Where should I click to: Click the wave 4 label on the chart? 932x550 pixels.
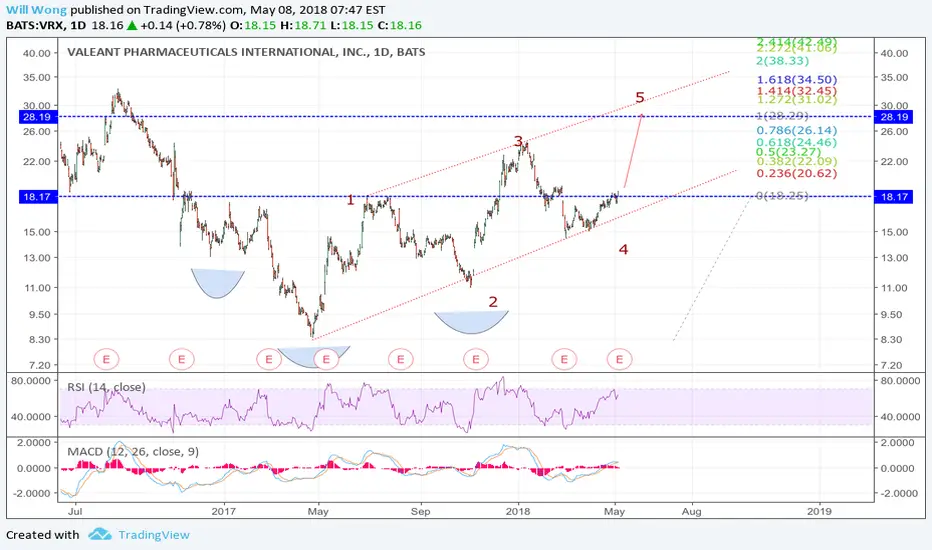click(623, 249)
